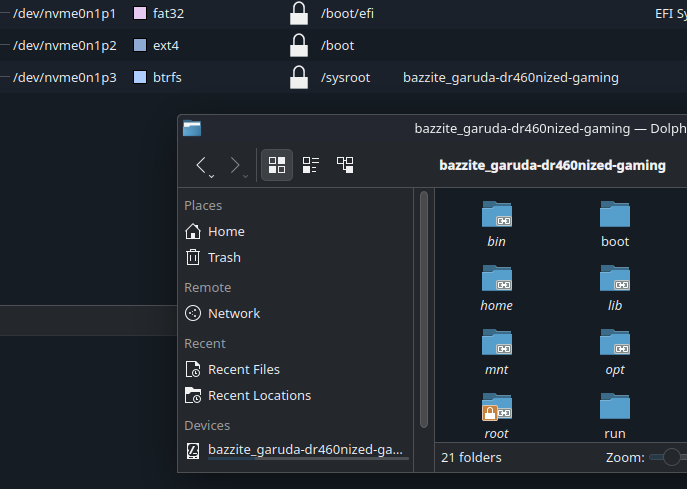Image resolution: width=687 pixels, height=489 pixels.
Task: Open the forward history dropdown arrow
Action: coord(245,176)
